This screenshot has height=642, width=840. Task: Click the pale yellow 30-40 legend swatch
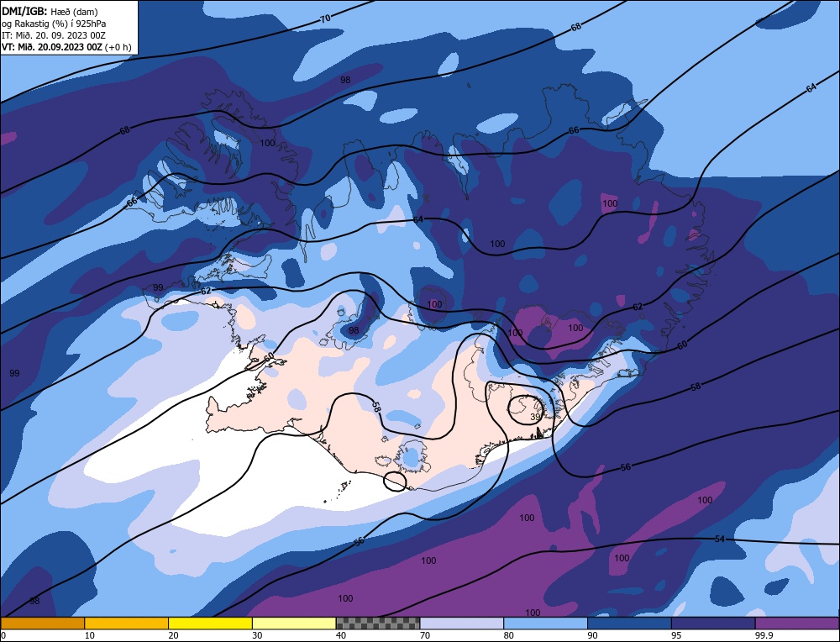[294, 624]
